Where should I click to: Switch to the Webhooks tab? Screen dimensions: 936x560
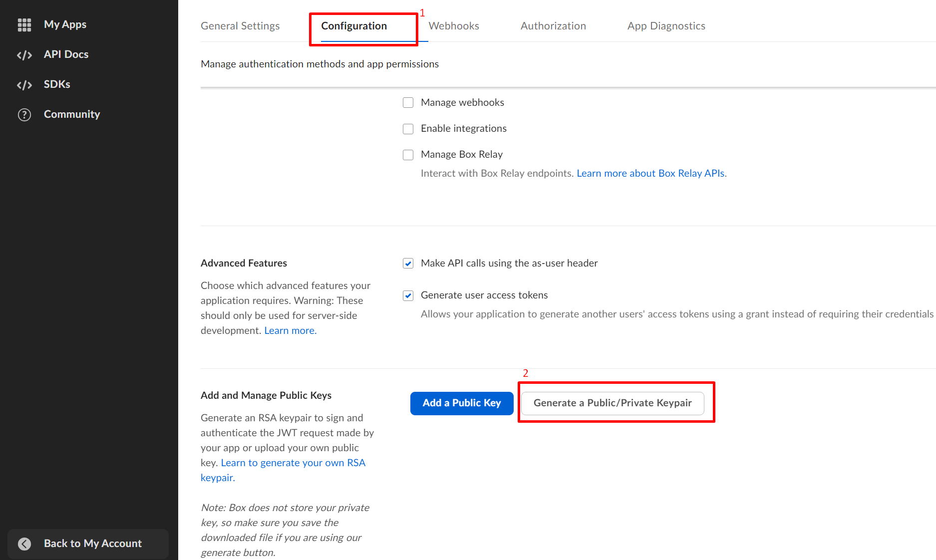(x=453, y=26)
